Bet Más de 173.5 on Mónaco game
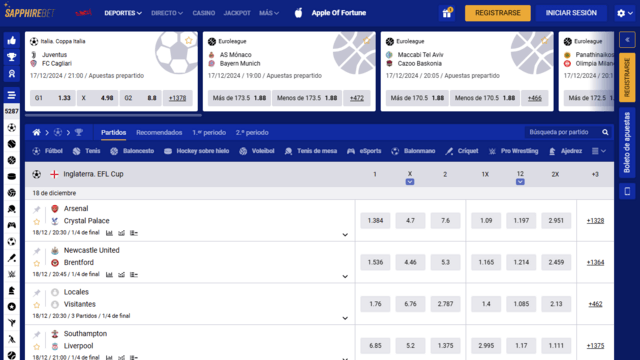This screenshot has width=640, height=360. (x=239, y=98)
